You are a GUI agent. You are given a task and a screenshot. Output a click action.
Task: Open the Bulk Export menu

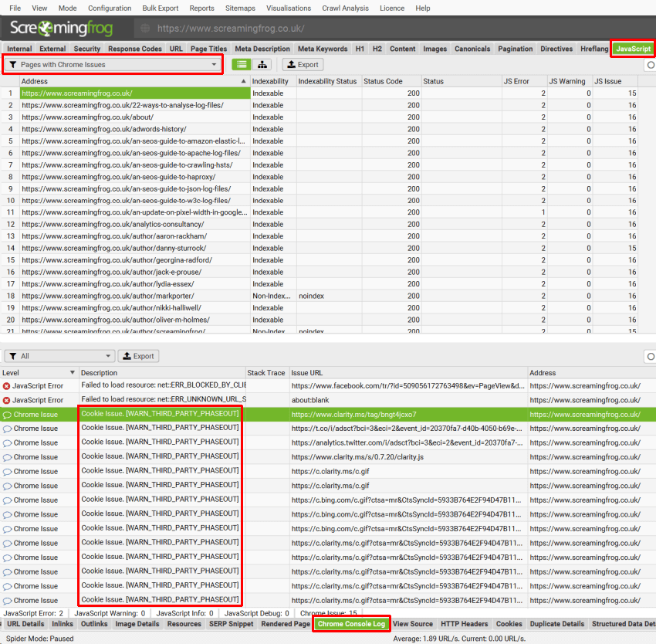click(x=161, y=8)
